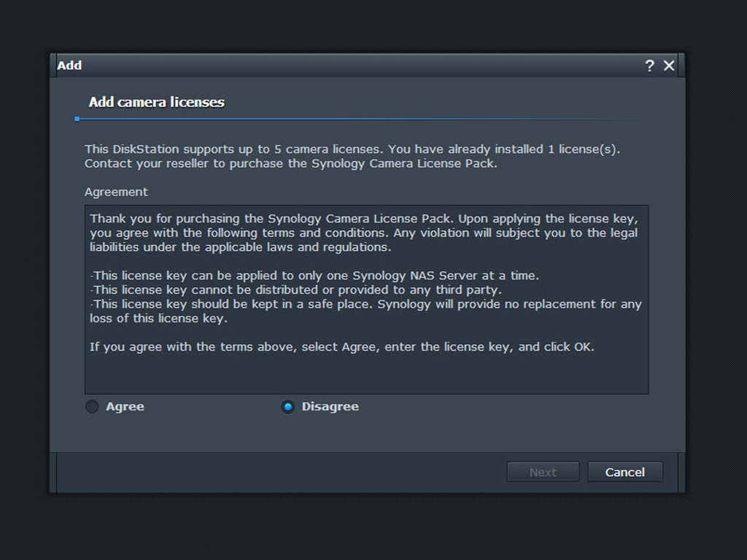747x560 pixels.
Task: Click the Add title bar text
Action: 69,65
